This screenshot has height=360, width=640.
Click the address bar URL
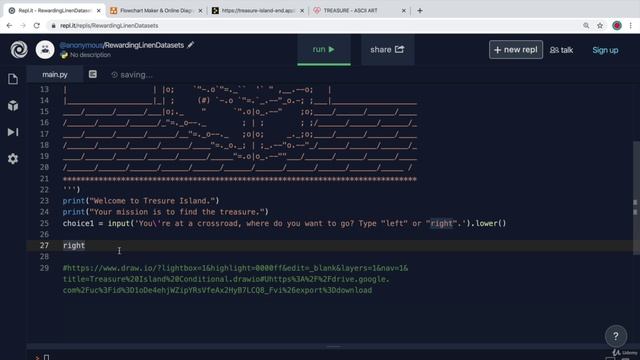tap(109, 25)
